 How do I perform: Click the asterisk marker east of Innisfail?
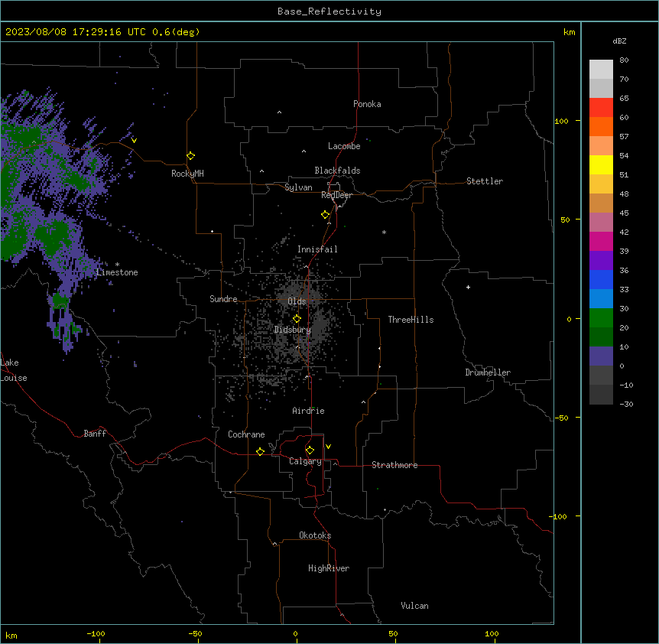pyautogui.click(x=384, y=232)
